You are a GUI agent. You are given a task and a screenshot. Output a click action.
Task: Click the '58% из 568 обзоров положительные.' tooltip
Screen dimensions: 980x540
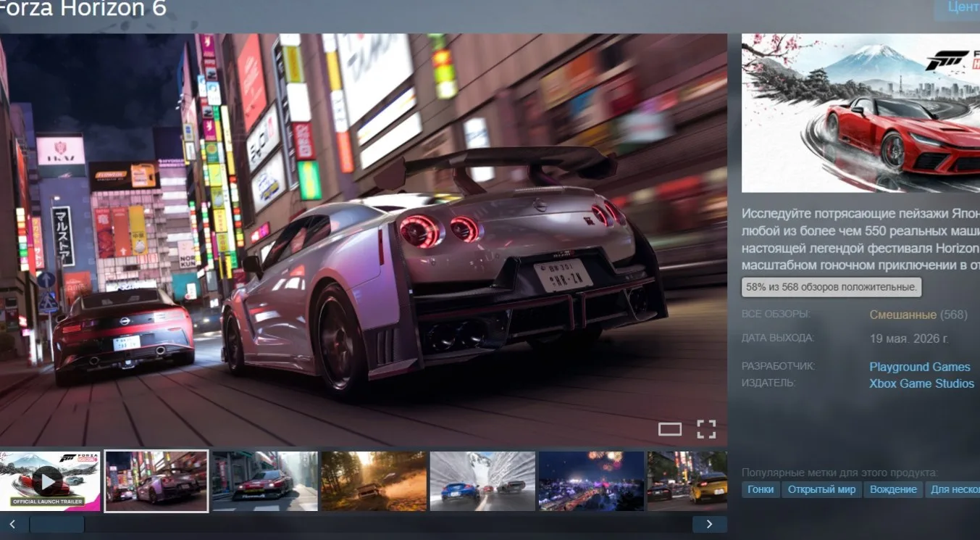coord(832,287)
